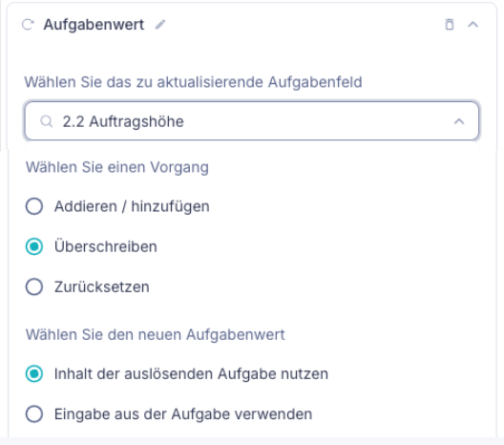504x445 pixels.
Task: Click the 'Eingabe aus der Aufgabe verwenden' text
Action: click(183, 414)
